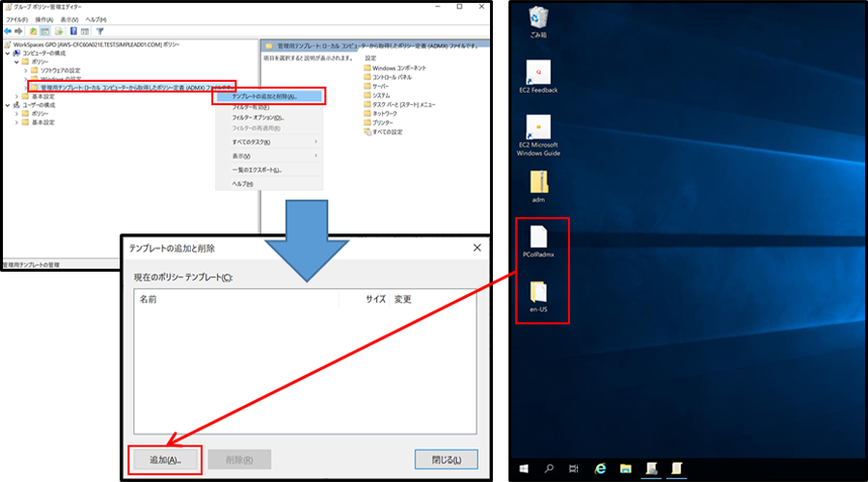The image size is (868, 482).
Task: Click the 変更 column header
Action: [x=433, y=300]
